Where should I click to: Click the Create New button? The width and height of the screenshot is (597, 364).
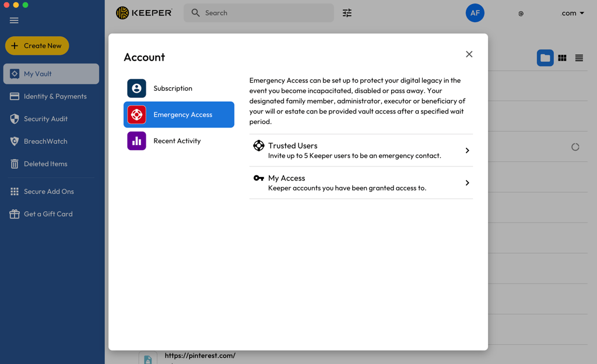(x=37, y=45)
